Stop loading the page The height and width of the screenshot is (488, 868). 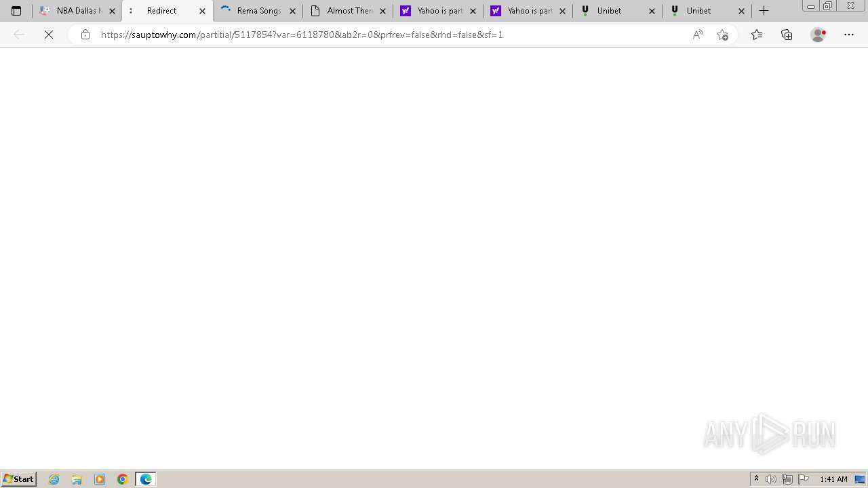click(49, 35)
